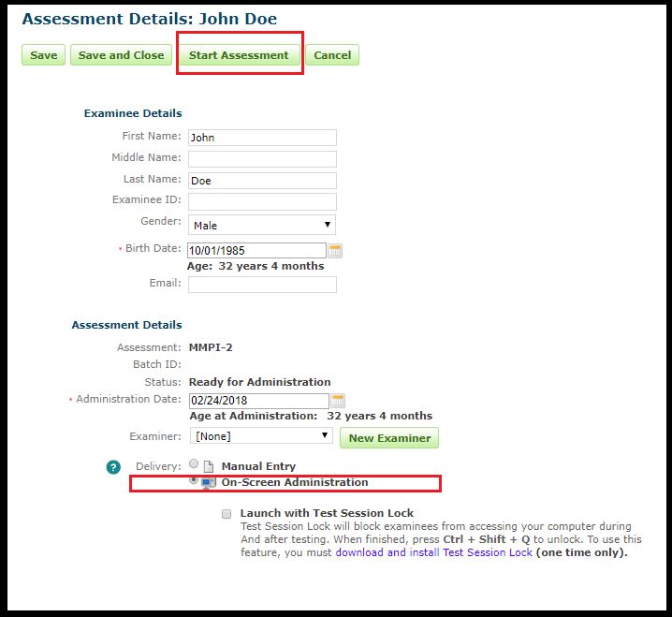Click the Start Assessment button
This screenshot has height=617, width=672.
pyautogui.click(x=239, y=55)
